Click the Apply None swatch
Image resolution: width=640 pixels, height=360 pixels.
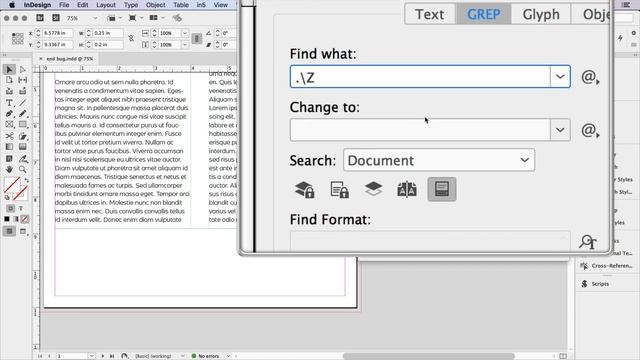tap(25, 219)
